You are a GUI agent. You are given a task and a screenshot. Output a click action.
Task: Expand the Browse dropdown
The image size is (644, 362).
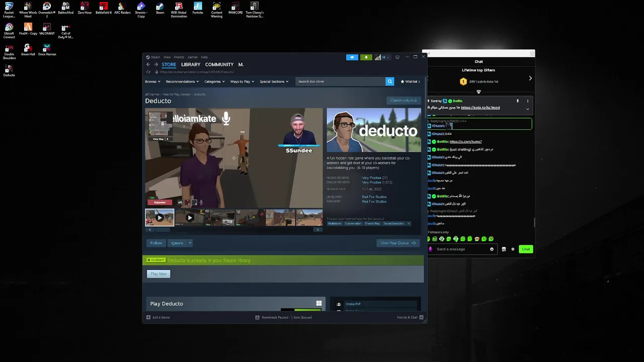pos(152,81)
